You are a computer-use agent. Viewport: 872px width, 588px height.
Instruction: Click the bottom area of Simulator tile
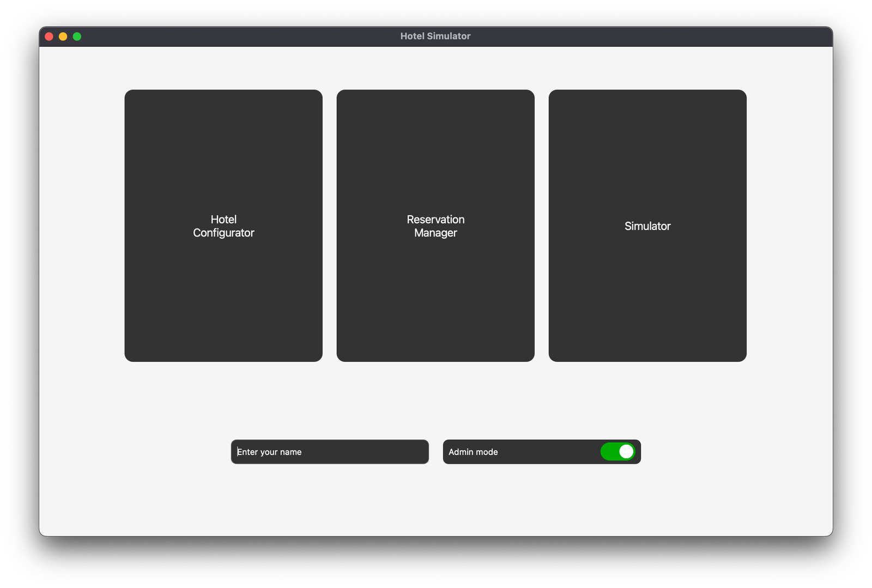point(647,327)
